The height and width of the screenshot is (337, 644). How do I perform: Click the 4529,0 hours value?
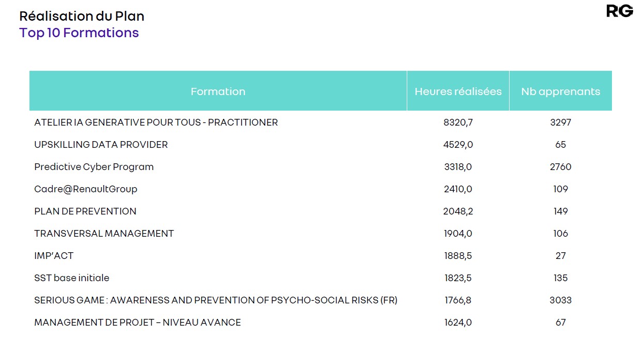click(458, 145)
